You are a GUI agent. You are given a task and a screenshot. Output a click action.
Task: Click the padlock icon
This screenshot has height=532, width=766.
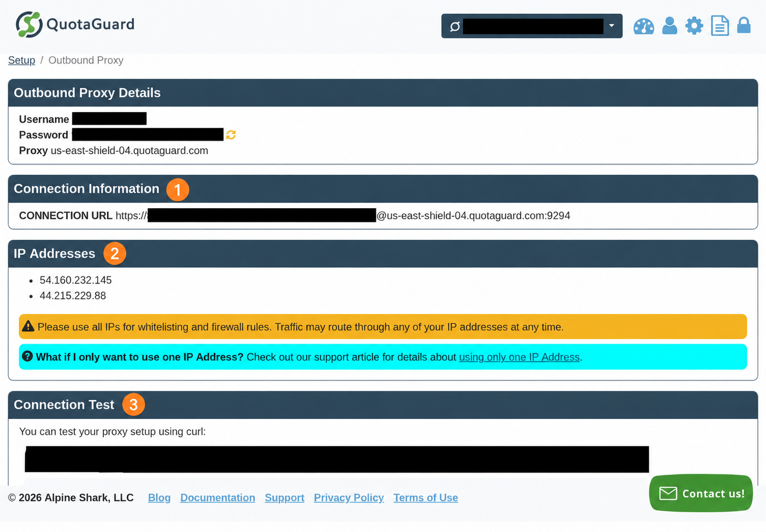pos(744,25)
